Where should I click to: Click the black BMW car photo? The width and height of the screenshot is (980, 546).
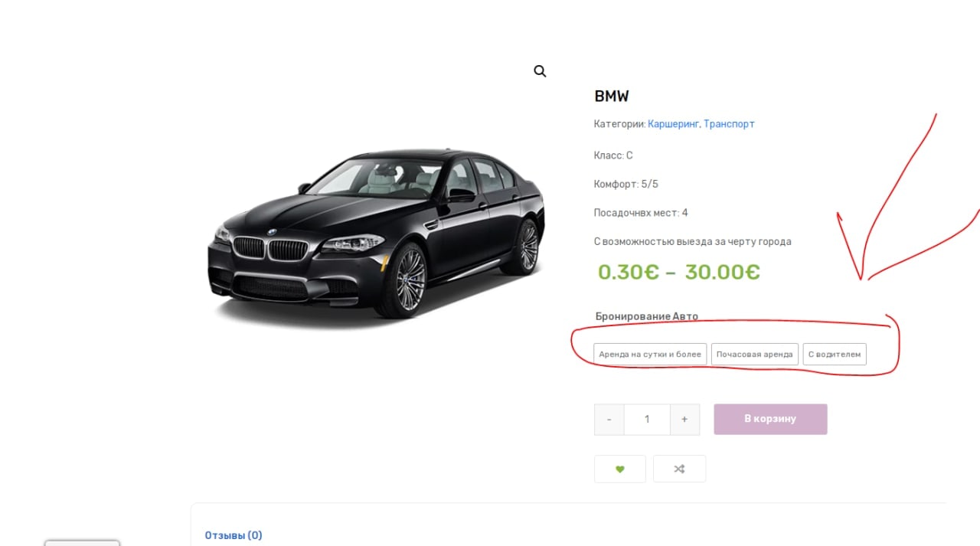[375, 234]
